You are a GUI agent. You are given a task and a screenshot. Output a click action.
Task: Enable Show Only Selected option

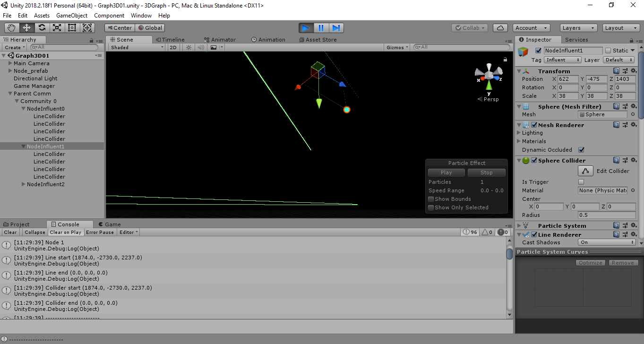(x=431, y=207)
